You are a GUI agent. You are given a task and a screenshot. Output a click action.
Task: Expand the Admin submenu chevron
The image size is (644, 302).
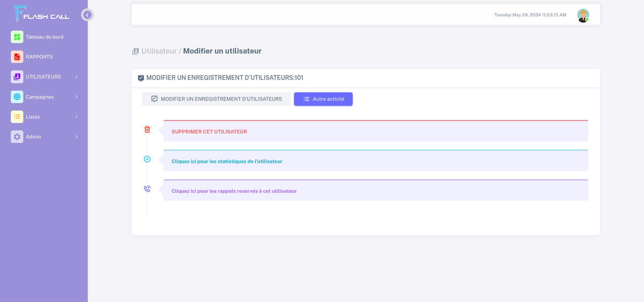76,137
